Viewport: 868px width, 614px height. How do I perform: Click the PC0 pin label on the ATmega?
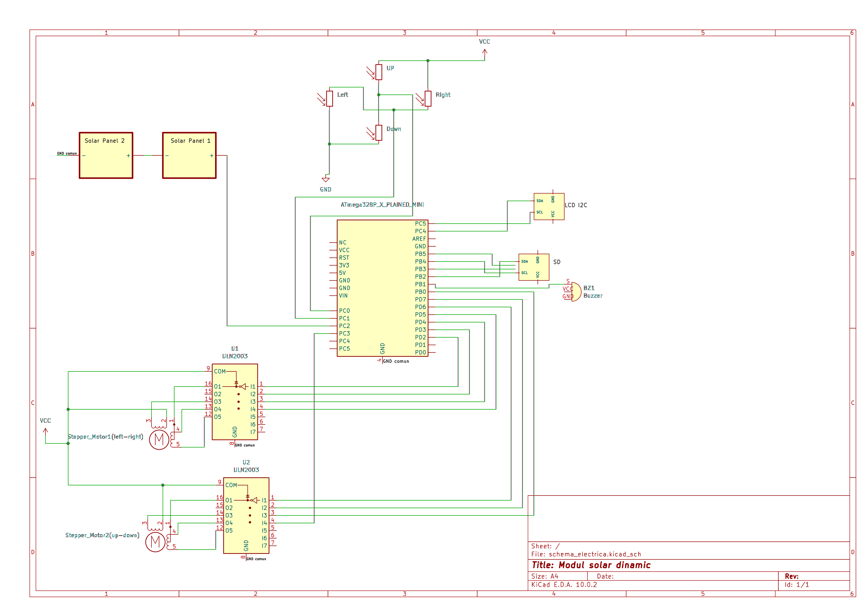(x=344, y=310)
